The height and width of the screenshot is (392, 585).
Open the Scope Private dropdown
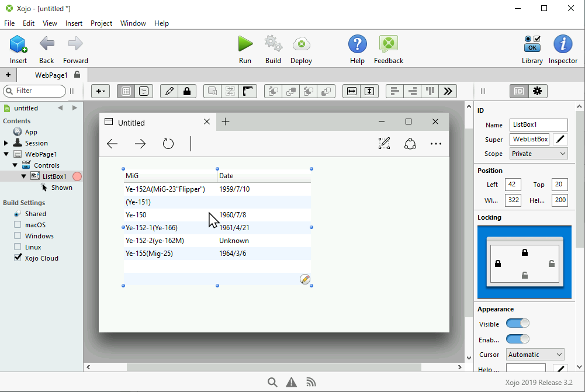pyautogui.click(x=539, y=154)
